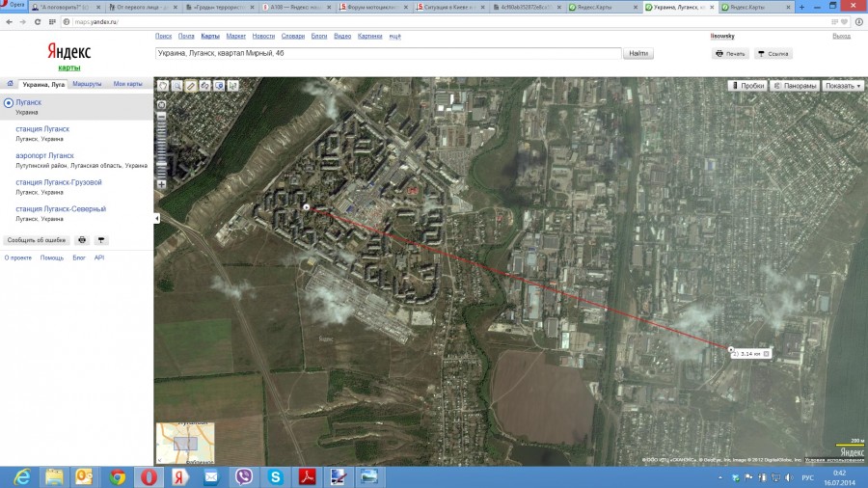Open the home tab icon in sidebar
Screen dimensions: 868x488
(x=10, y=84)
